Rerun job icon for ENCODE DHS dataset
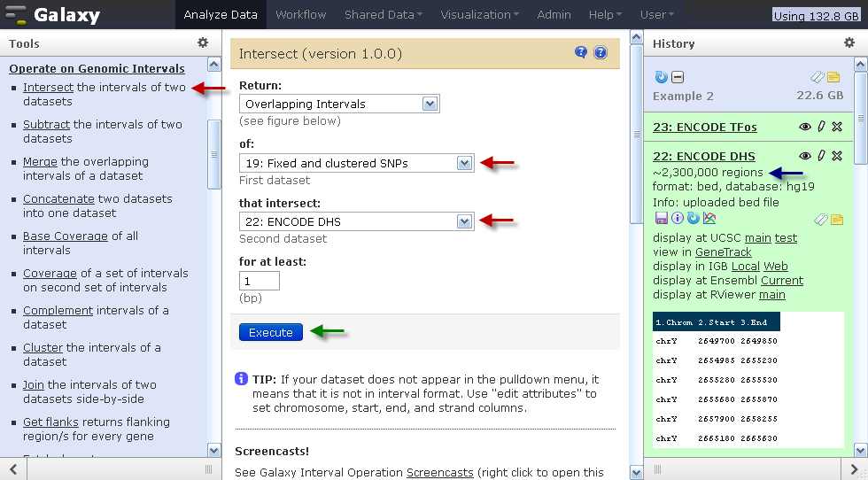Viewport: 868px width, 480px height. point(693,218)
